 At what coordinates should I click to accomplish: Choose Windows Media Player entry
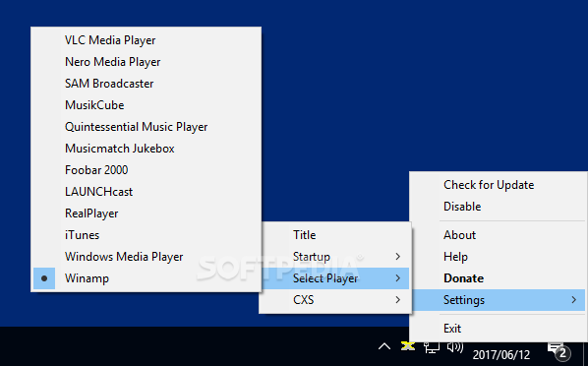click(x=146, y=257)
